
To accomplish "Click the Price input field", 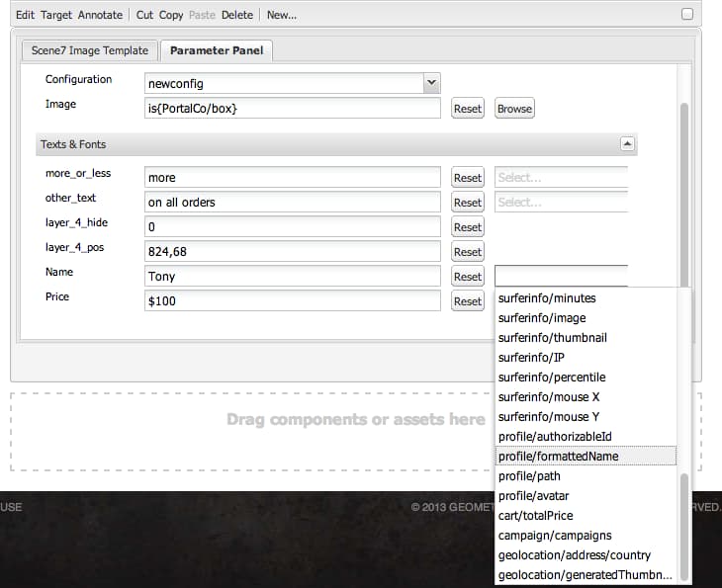I will pos(293,300).
